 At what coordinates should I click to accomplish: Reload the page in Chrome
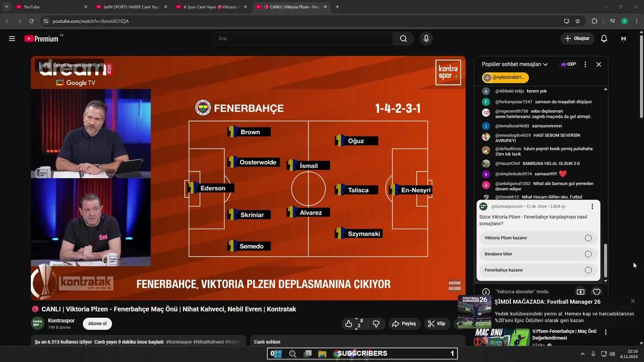[31, 21]
